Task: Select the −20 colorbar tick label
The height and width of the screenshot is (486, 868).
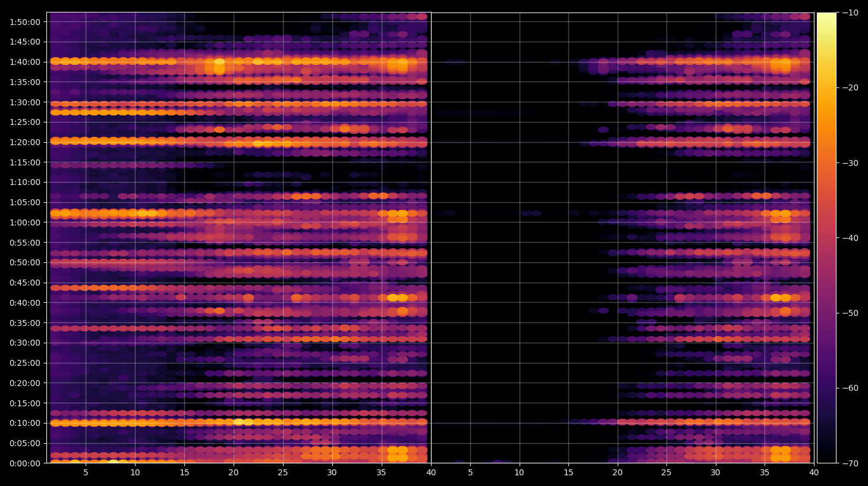Action: pos(850,87)
